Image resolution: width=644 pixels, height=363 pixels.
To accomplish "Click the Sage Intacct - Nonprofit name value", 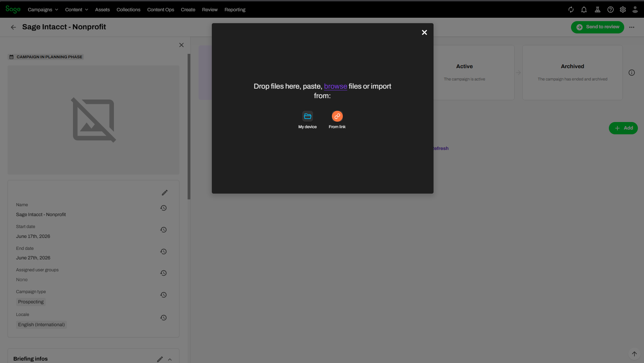I will pyautogui.click(x=41, y=214).
